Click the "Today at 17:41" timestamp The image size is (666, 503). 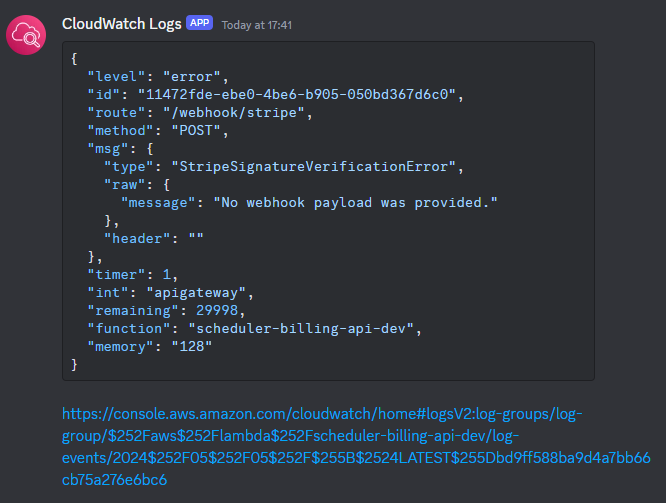[257, 25]
